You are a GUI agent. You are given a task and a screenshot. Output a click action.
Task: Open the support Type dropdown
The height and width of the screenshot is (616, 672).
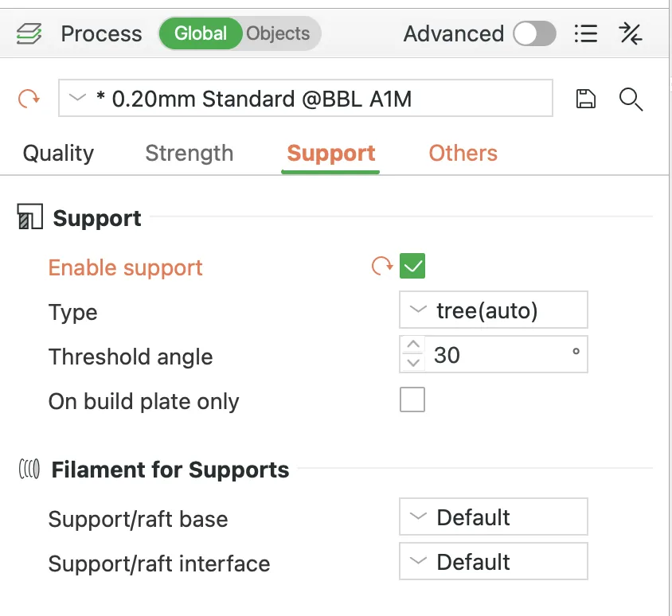point(493,310)
